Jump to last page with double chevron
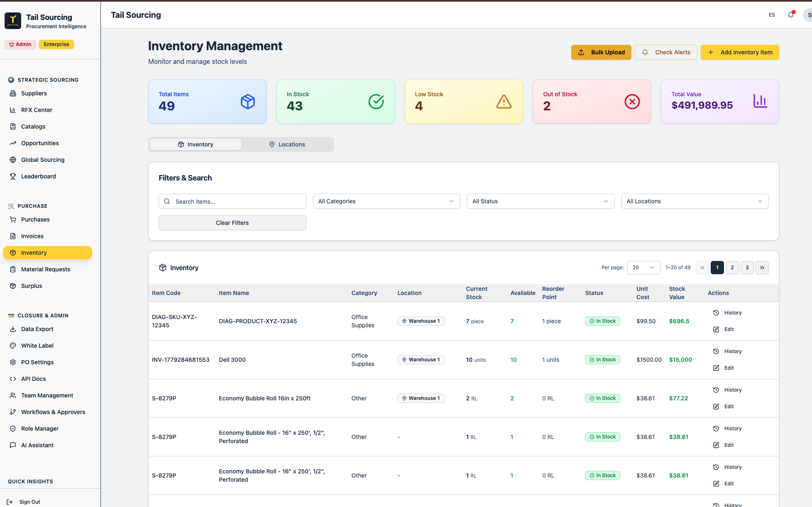812x507 pixels. pyautogui.click(x=762, y=268)
